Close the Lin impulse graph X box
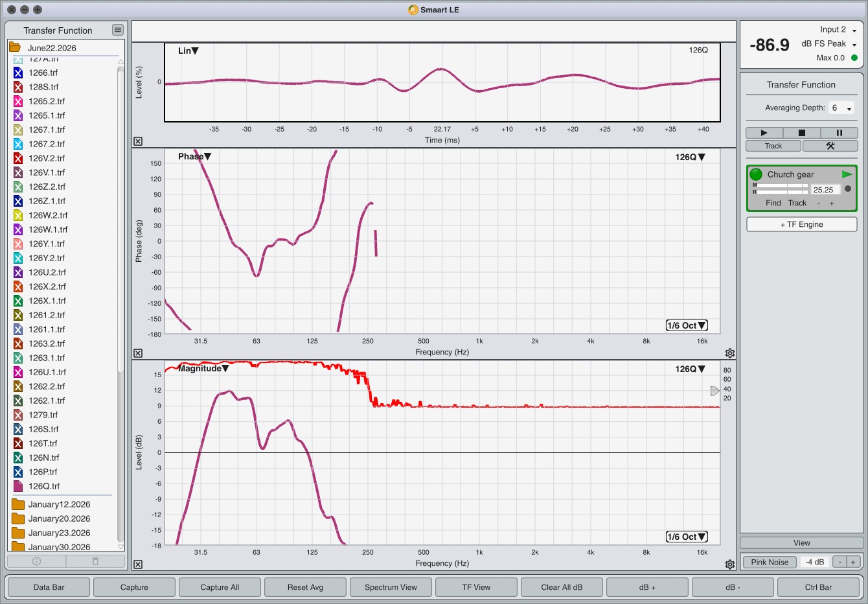This screenshot has width=868, height=604. tap(138, 141)
